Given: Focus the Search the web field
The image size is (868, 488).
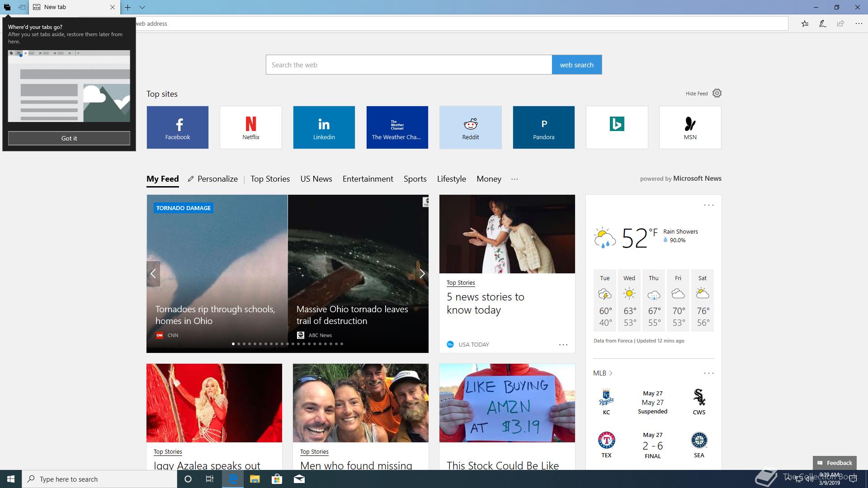Looking at the screenshot, I should (x=409, y=65).
